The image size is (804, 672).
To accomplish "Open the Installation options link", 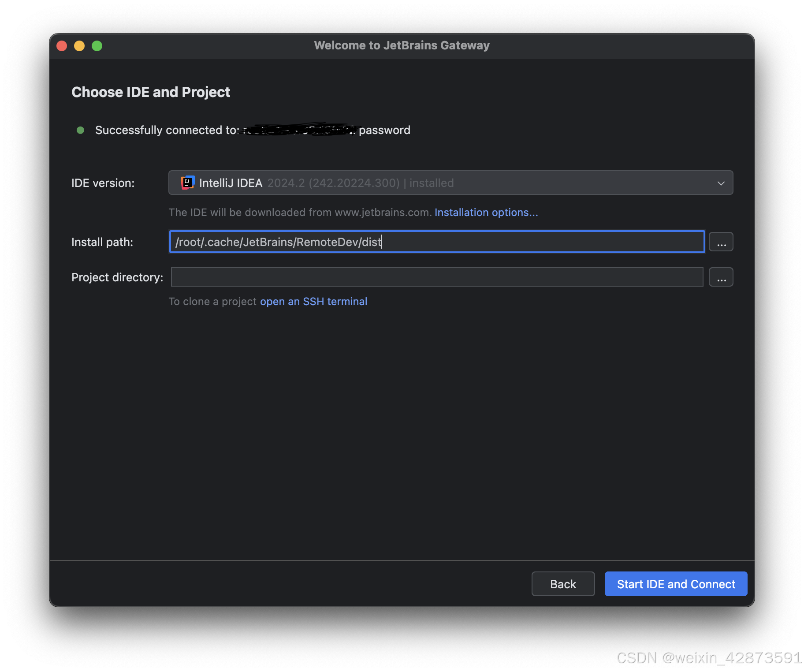I will pos(486,213).
